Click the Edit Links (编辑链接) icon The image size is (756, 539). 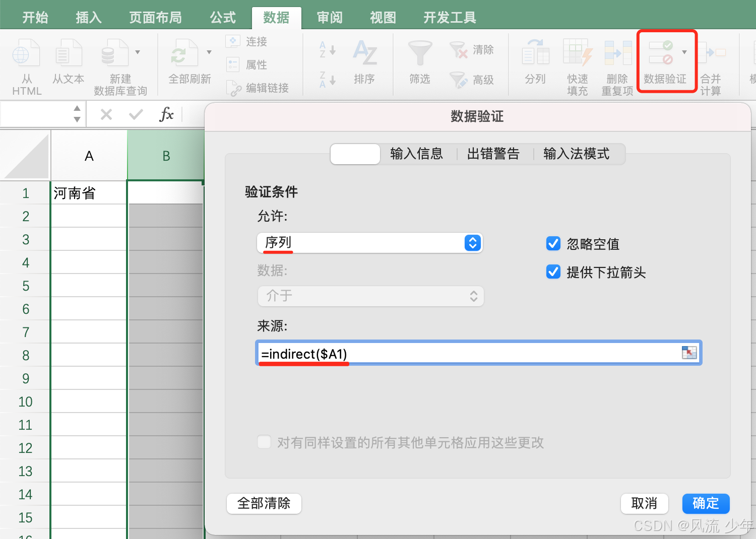coord(233,88)
